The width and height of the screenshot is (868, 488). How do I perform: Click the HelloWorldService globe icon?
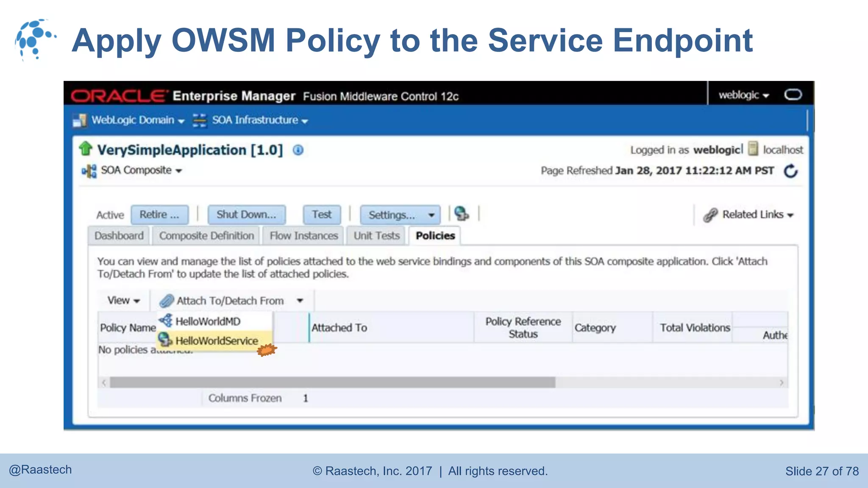point(165,340)
